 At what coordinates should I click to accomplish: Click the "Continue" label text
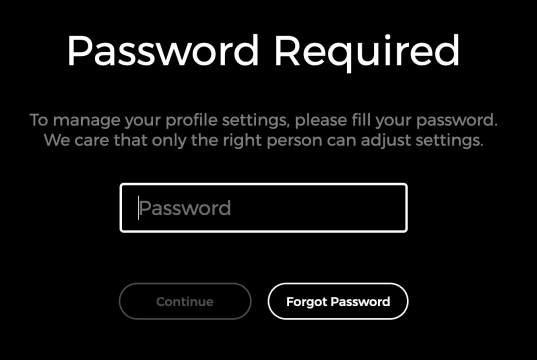[185, 302]
